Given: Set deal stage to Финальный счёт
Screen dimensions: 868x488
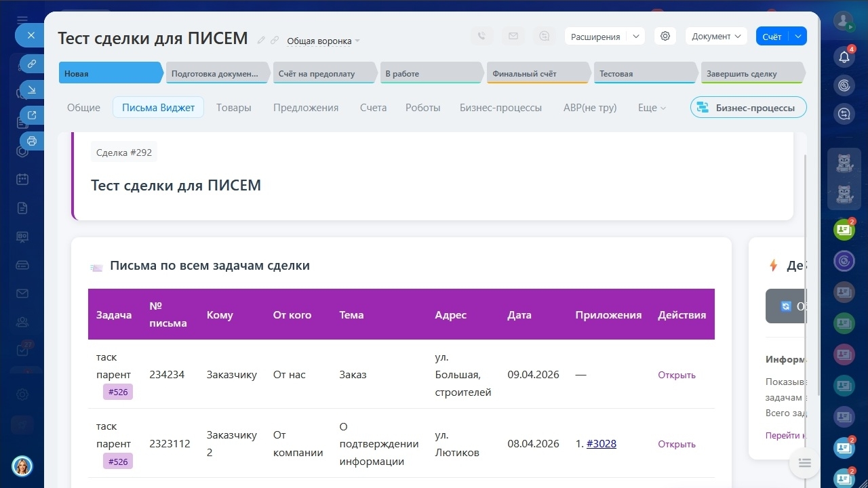Looking at the screenshot, I should [x=538, y=73].
